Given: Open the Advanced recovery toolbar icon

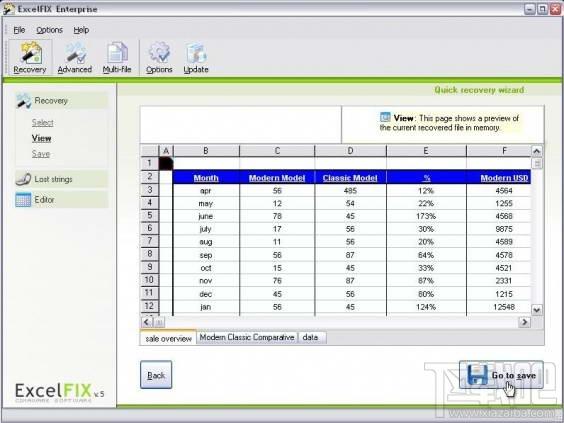Looking at the screenshot, I should coord(75,58).
